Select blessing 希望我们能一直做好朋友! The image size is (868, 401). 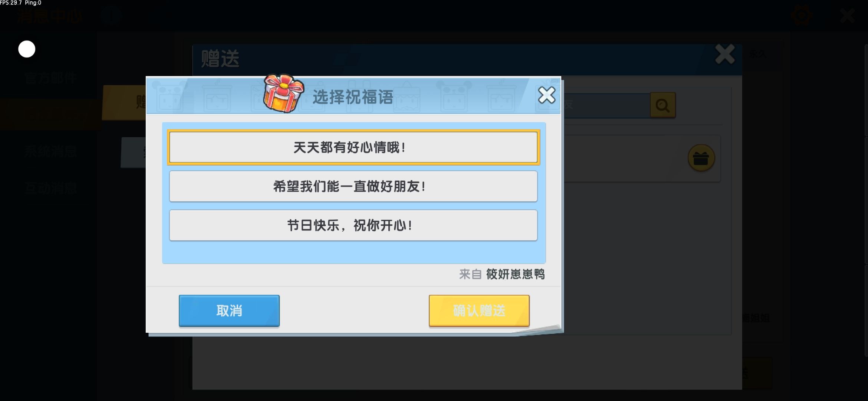[x=353, y=186]
